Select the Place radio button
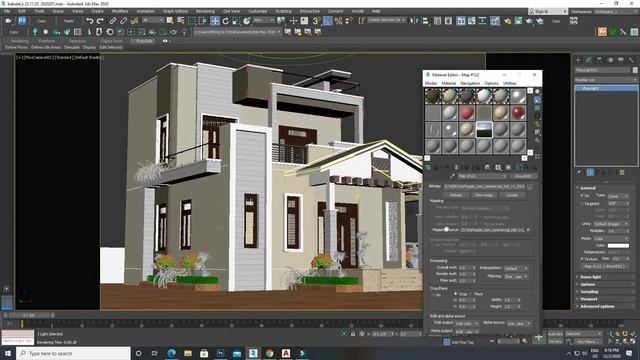This screenshot has width=640, height=360. [471, 294]
